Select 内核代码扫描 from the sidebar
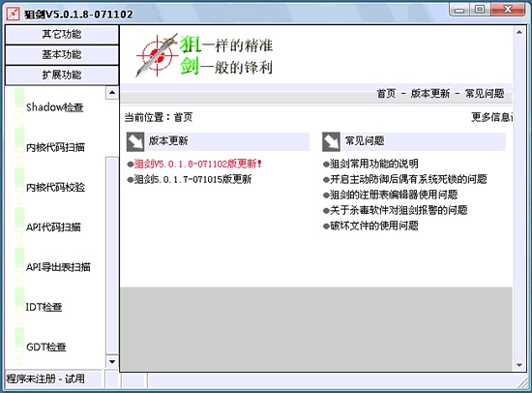Viewport: 532px width, 393px height. [55, 147]
